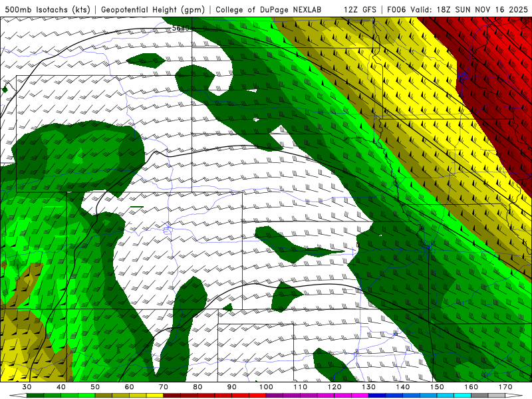This screenshot has width=532, height=399.
Task: Click the '160' value on the color scale
Action: [471, 387]
